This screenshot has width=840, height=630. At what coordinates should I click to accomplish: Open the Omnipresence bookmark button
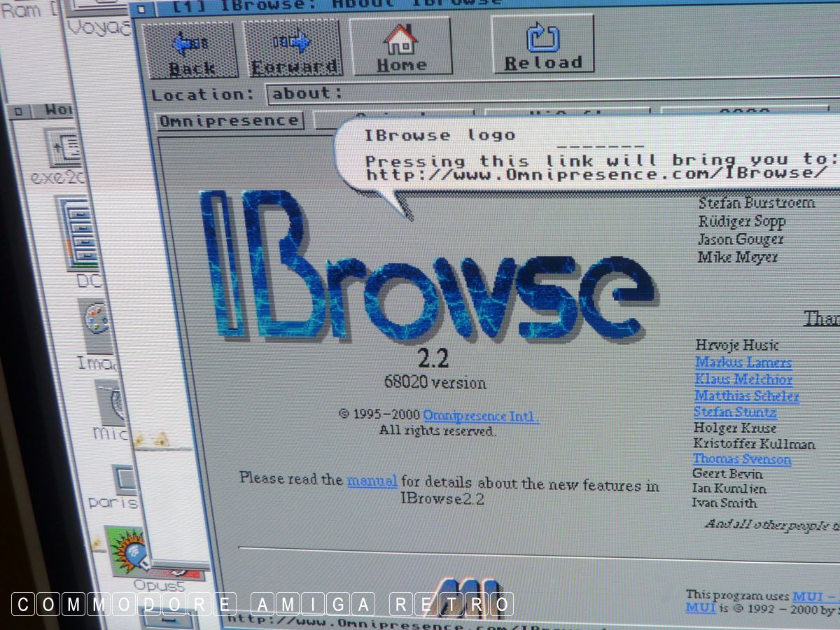tap(228, 121)
